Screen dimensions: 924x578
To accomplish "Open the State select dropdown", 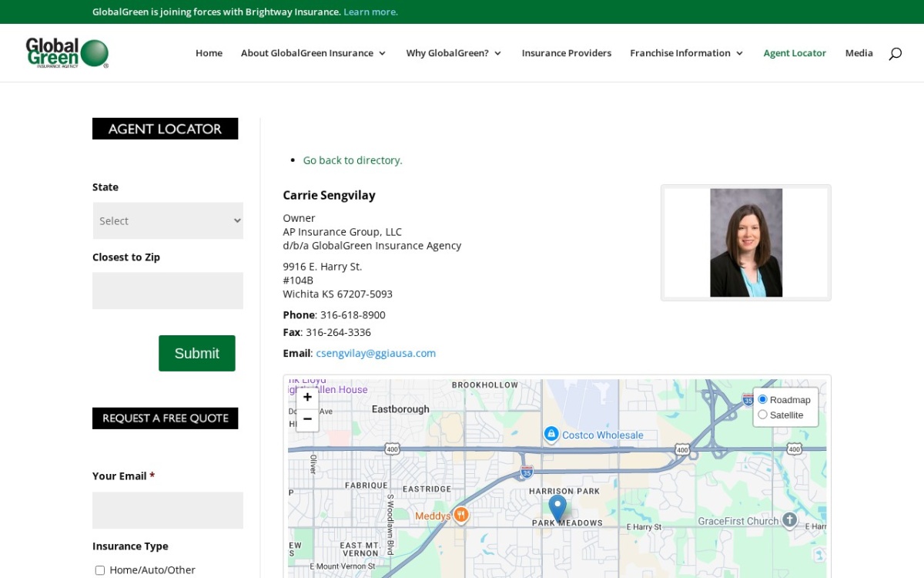I will (168, 220).
